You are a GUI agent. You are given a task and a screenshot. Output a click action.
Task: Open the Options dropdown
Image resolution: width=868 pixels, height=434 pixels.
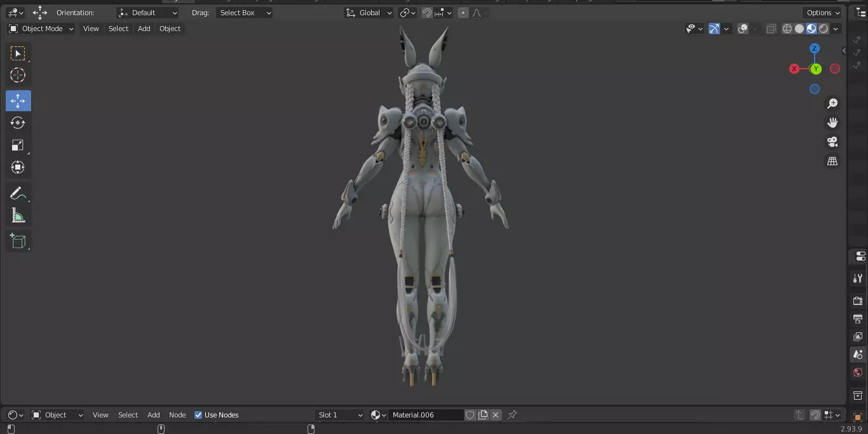point(823,13)
